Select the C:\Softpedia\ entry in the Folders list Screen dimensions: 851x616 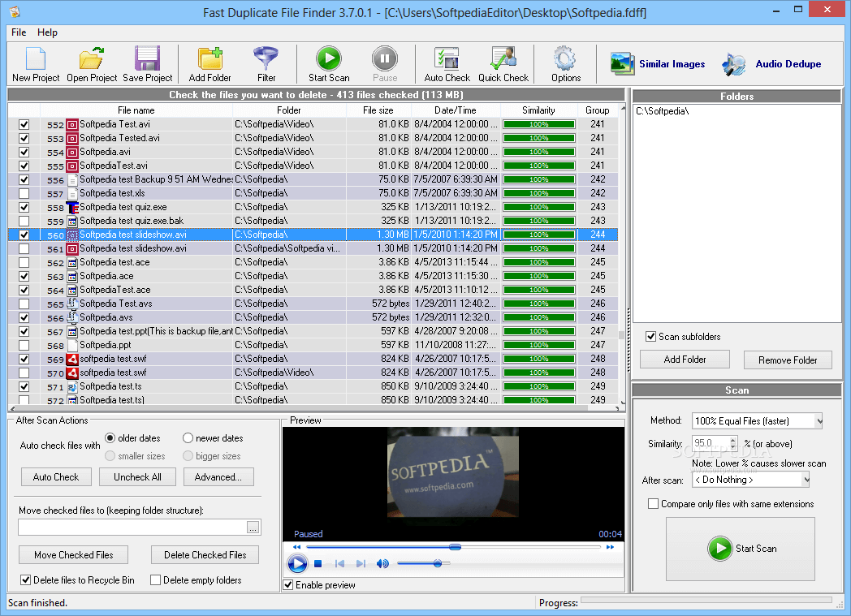pyautogui.click(x=662, y=111)
